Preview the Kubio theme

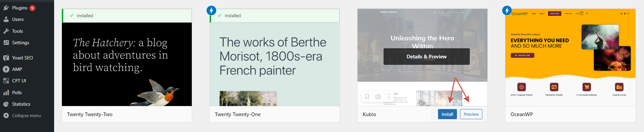point(471,114)
